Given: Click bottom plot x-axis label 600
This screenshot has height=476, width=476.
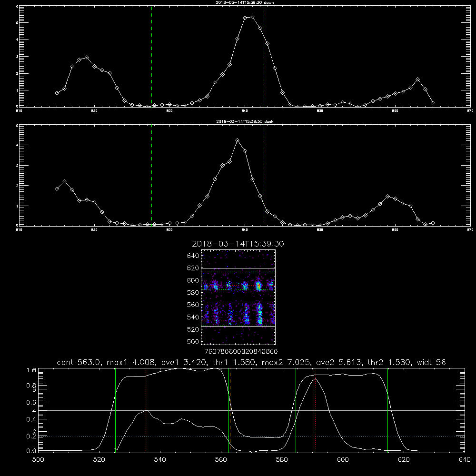Looking at the screenshot, I should coord(343,460).
